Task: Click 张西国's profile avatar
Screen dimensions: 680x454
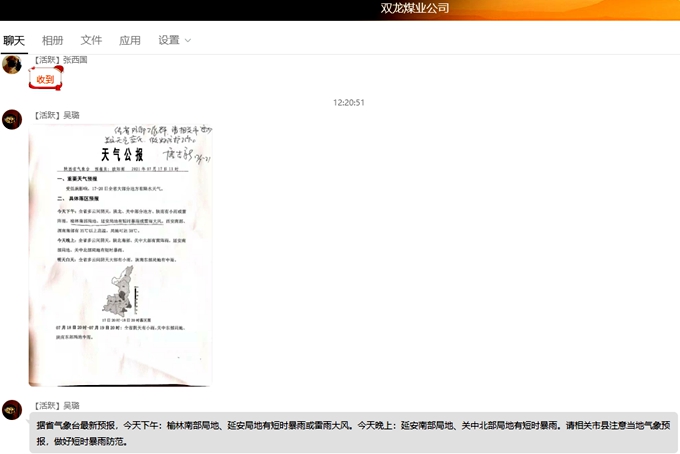Action: [12, 65]
